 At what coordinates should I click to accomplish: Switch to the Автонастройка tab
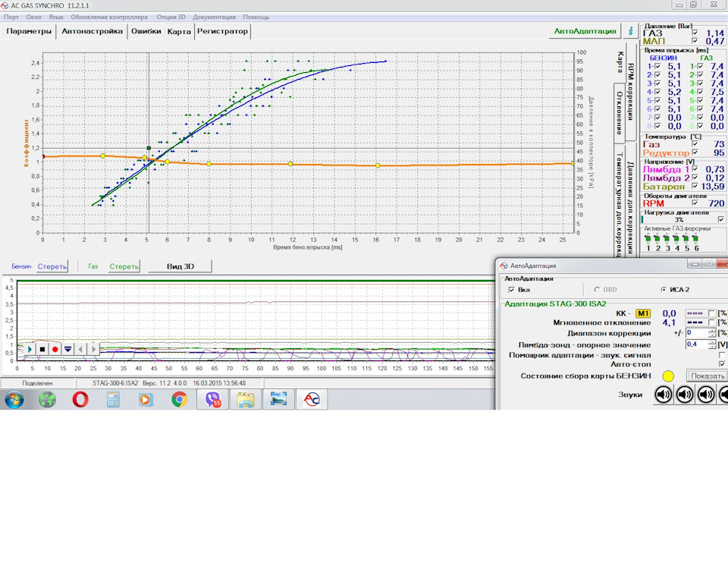coord(92,32)
